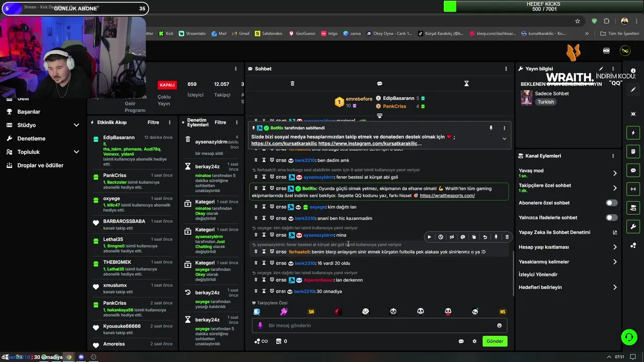Image resolution: width=644 pixels, height=362 pixels.
Task: Click the emrebefore name on the top leaderboard
Action: pyautogui.click(x=359, y=99)
